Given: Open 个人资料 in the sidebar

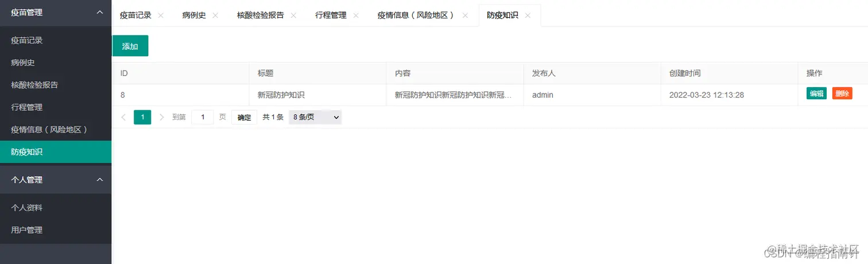Looking at the screenshot, I should pyautogui.click(x=56, y=208).
